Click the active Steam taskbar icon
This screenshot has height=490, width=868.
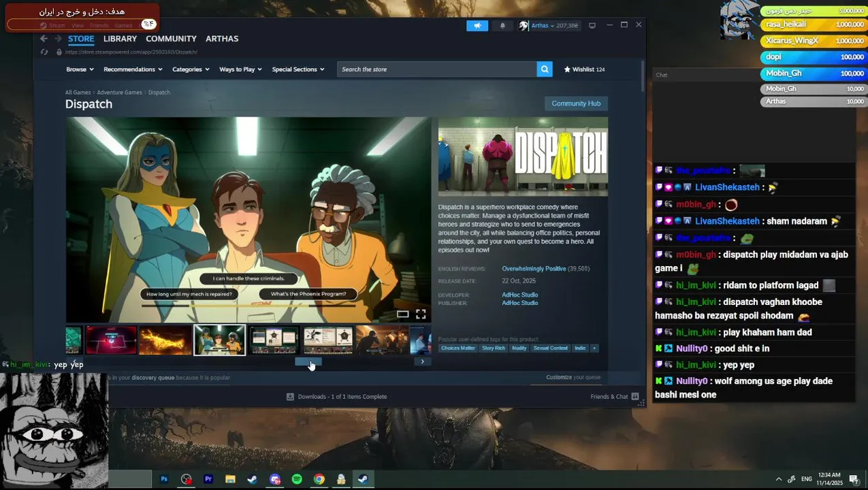363,479
